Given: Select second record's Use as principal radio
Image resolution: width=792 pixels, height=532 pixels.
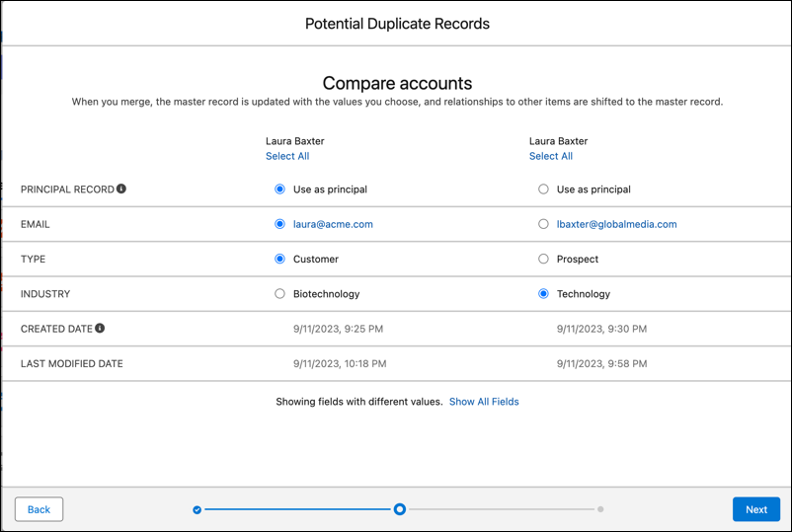Looking at the screenshot, I should [x=543, y=190].
